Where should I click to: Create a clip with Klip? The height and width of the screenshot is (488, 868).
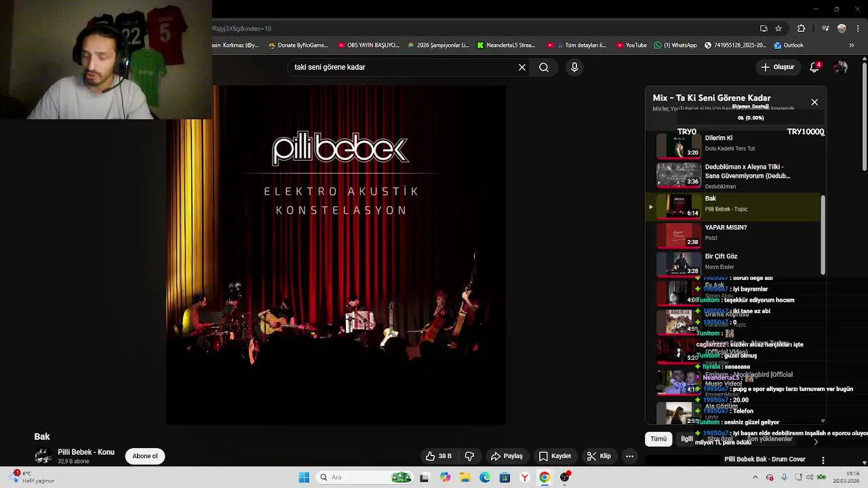click(599, 456)
